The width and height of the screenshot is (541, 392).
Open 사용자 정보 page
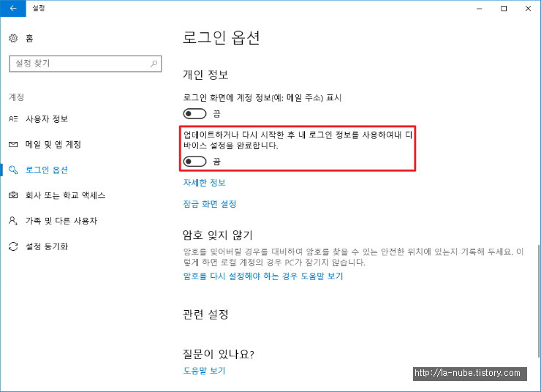click(47, 119)
